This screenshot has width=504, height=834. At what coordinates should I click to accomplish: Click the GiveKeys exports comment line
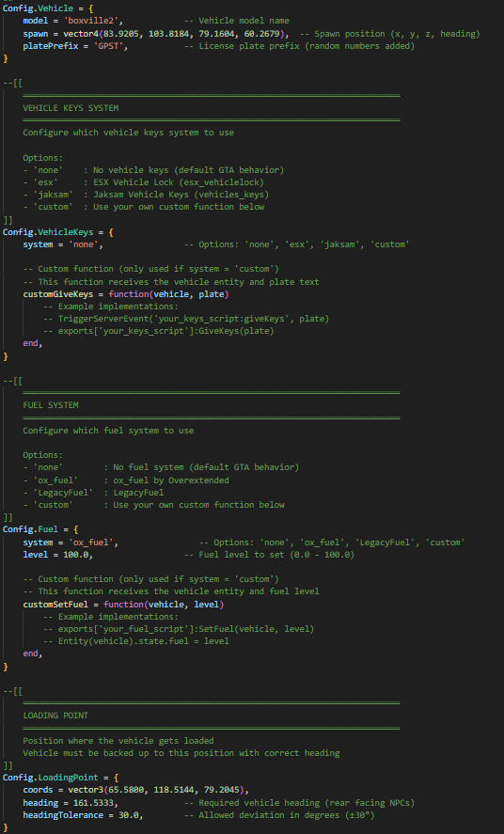[x=158, y=331]
